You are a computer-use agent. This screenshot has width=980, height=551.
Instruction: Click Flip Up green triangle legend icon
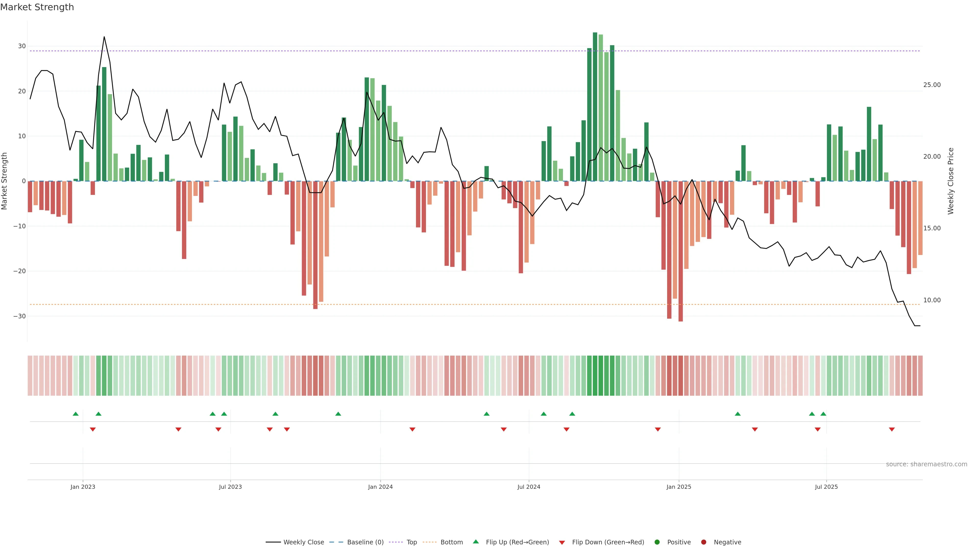475,542
